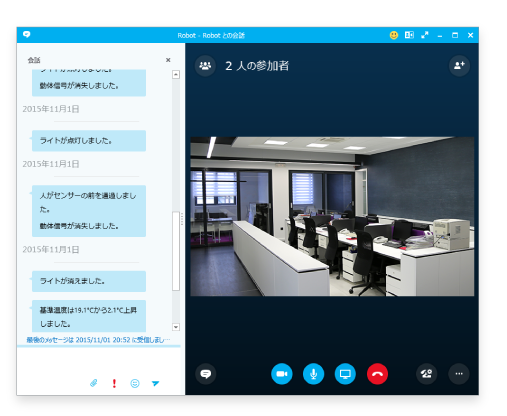Minimize the Robot conversation window
Image resolution: width=507 pixels, height=416 pixels.
(440, 35)
